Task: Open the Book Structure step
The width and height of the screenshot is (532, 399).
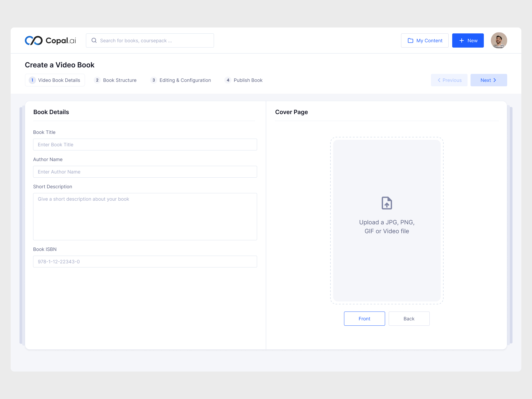Action: 115,80
